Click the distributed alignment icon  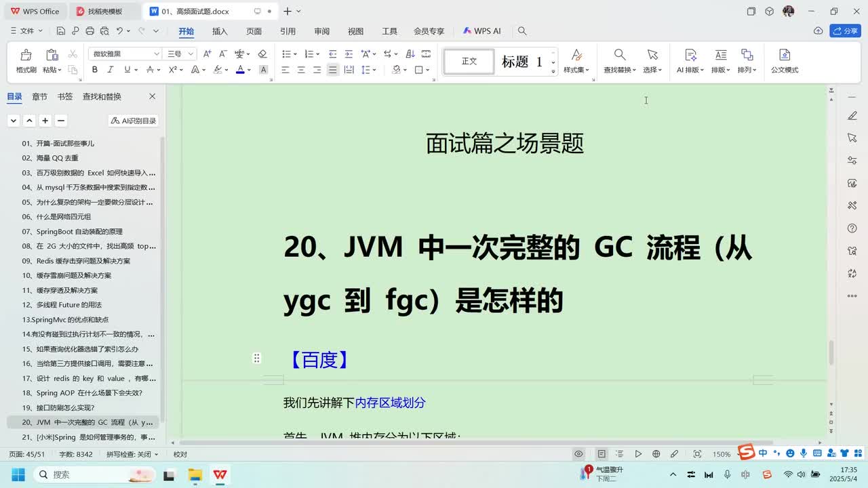[349, 70]
